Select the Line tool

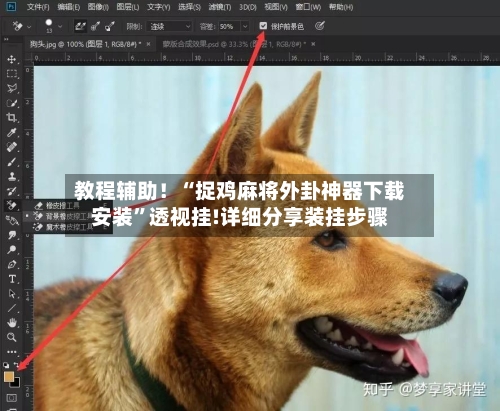pos(12,308)
